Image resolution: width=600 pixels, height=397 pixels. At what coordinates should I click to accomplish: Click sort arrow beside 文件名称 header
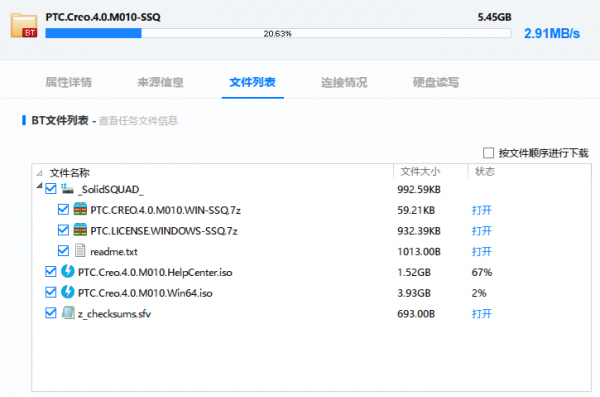(x=39, y=173)
